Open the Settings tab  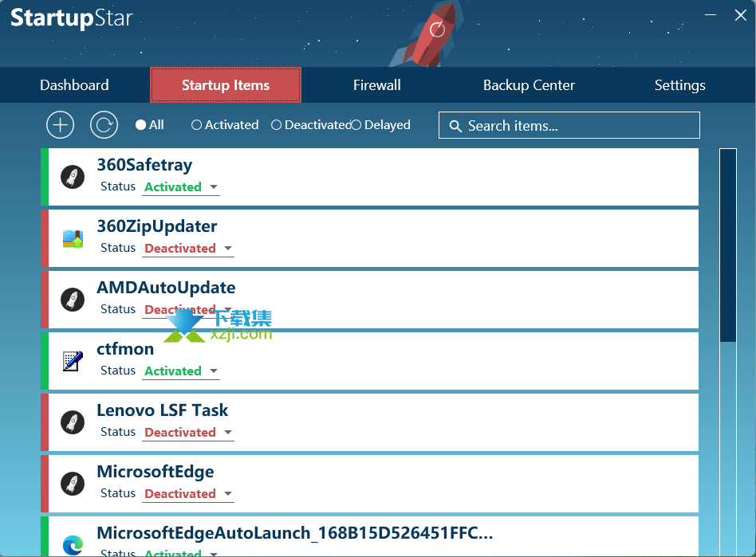tap(679, 85)
